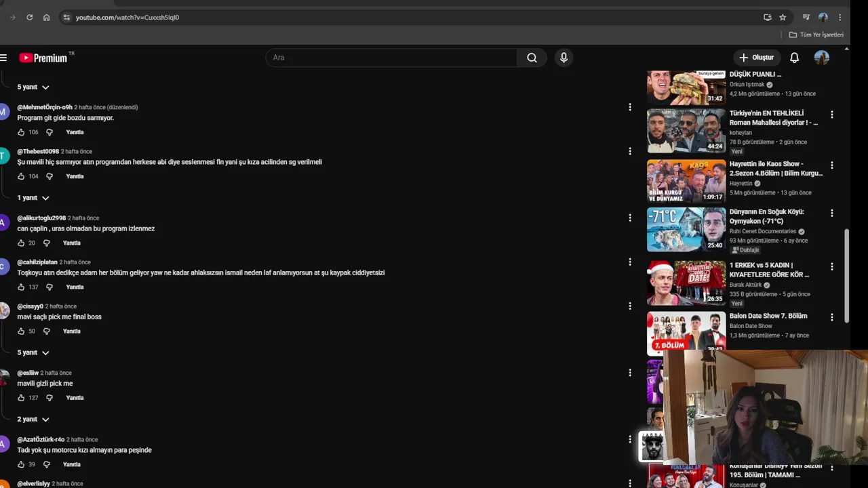The width and height of the screenshot is (868, 488).
Task: Click the text 'Program git gide bozdu sarmıyor.'
Action: click(x=66, y=118)
